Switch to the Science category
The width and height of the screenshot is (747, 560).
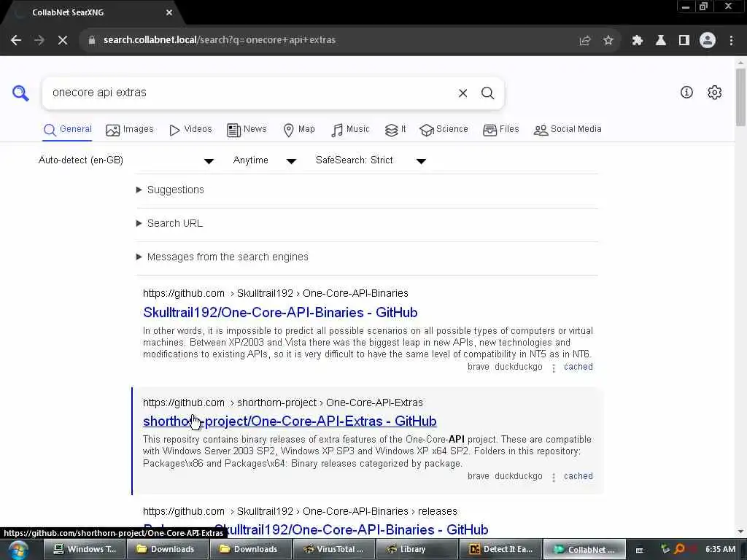[444, 130]
